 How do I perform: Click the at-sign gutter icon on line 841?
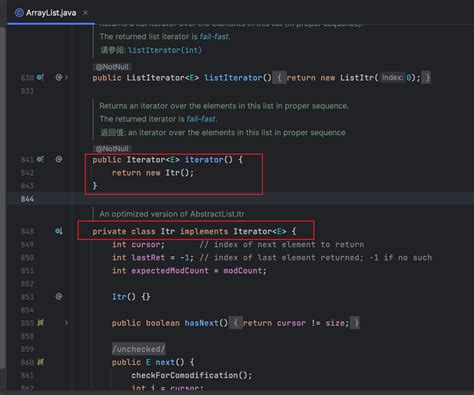(x=59, y=159)
